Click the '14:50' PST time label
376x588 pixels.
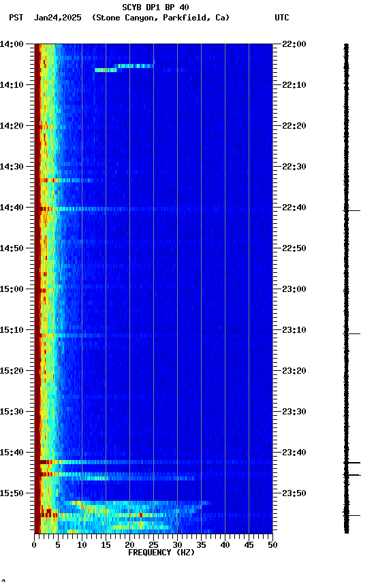(x=12, y=248)
